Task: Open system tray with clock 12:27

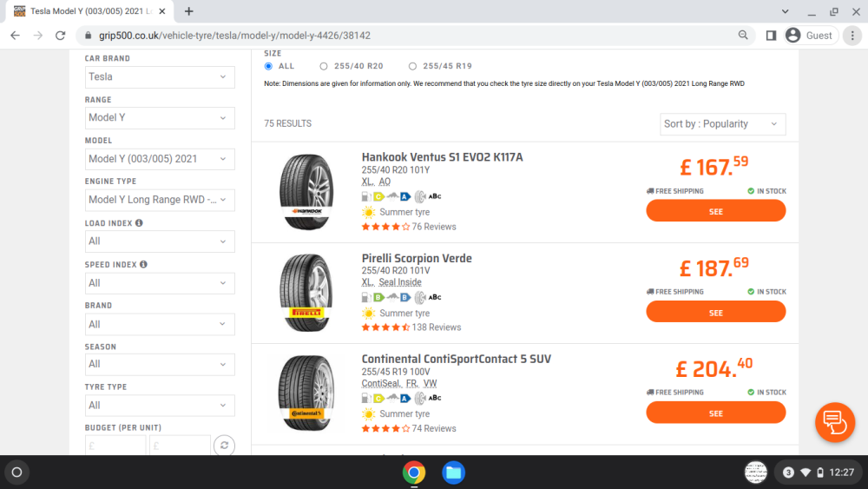Action: pos(819,472)
